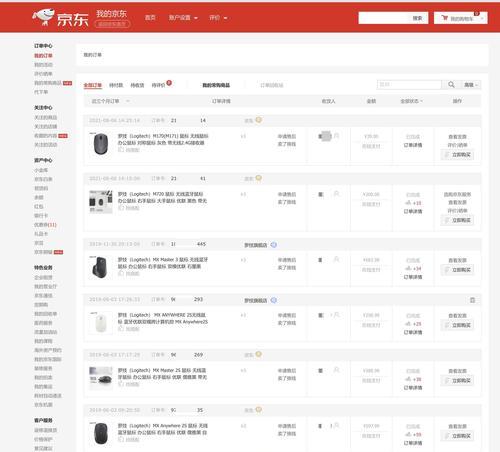Viewport: 500px width, 452px height.
Task: Open the white MX ANYWHERE 2S mouse thumbnail
Action: click(101, 323)
